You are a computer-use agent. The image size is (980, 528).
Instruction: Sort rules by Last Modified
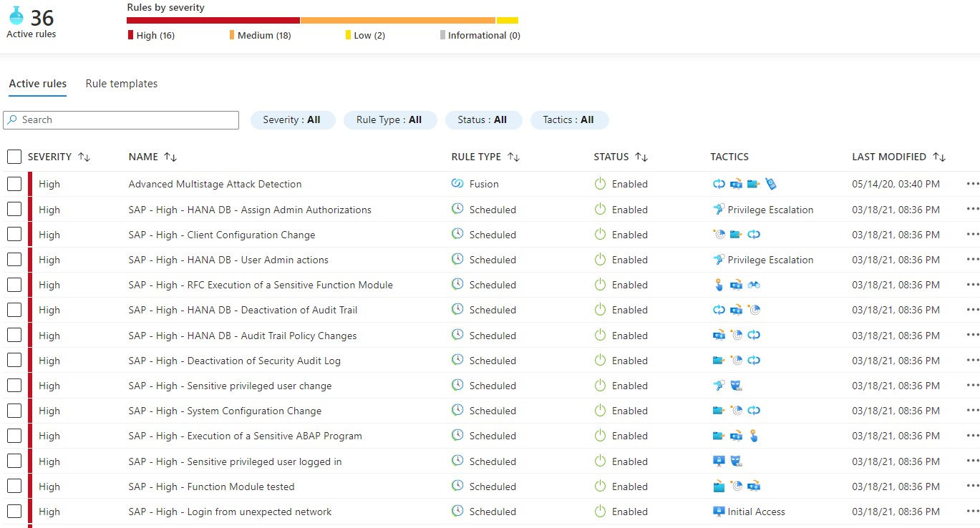click(940, 157)
